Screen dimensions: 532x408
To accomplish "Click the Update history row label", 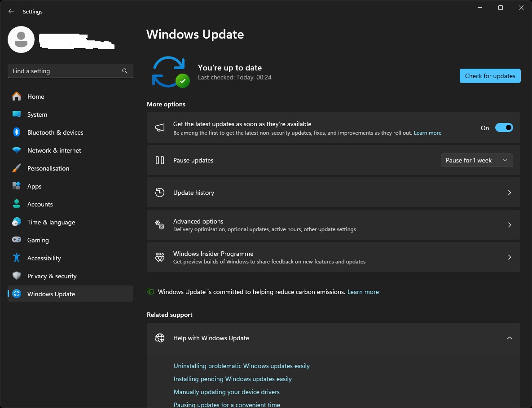I will [194, 193].
